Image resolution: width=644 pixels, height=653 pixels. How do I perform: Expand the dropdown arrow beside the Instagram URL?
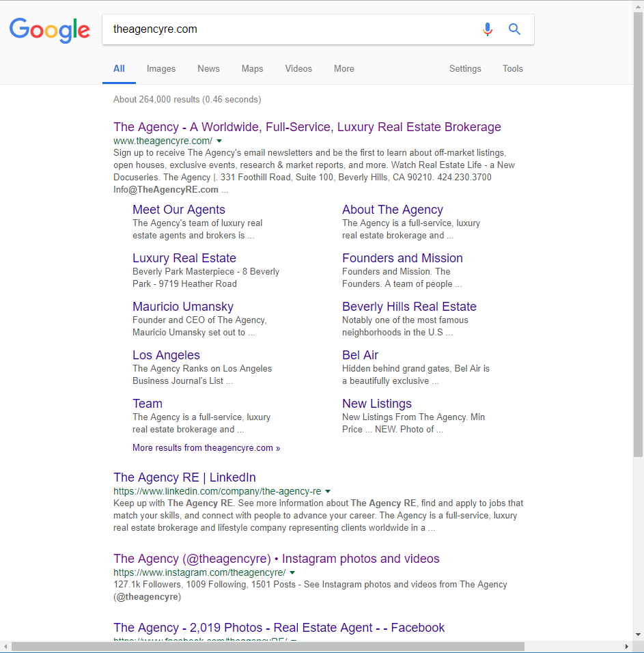click(x=292, y=572)
